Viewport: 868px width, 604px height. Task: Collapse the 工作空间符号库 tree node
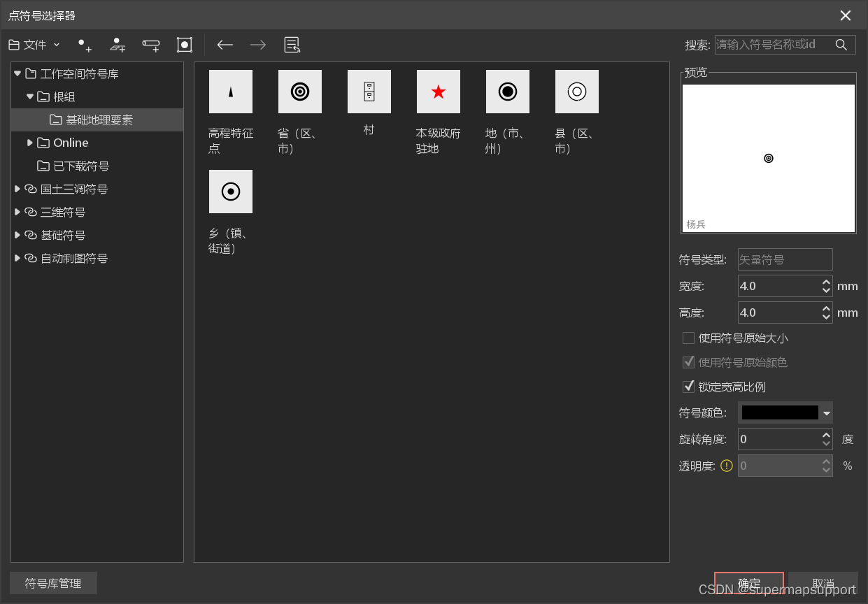(x=17, y=73)
